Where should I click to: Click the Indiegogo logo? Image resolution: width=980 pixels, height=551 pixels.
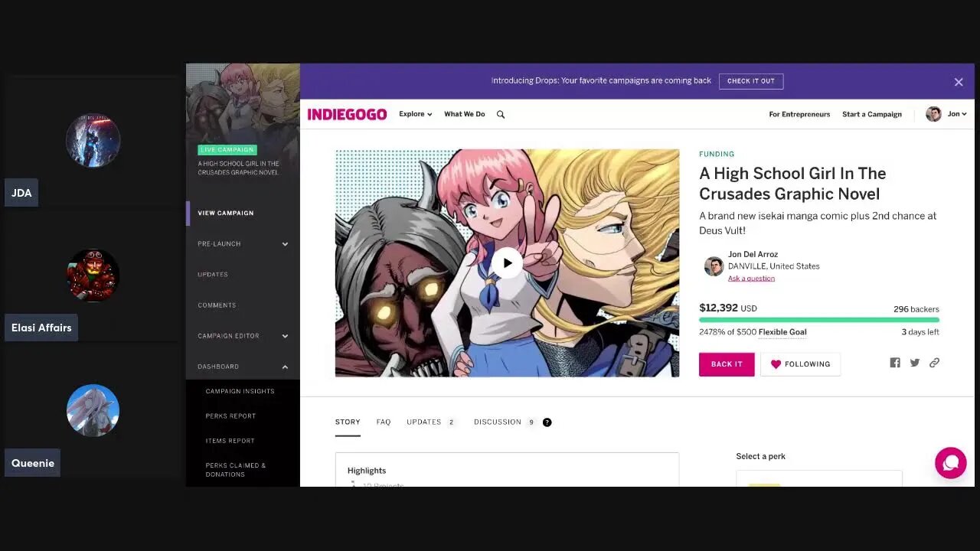pyautogui.click(x=347, y=114)
